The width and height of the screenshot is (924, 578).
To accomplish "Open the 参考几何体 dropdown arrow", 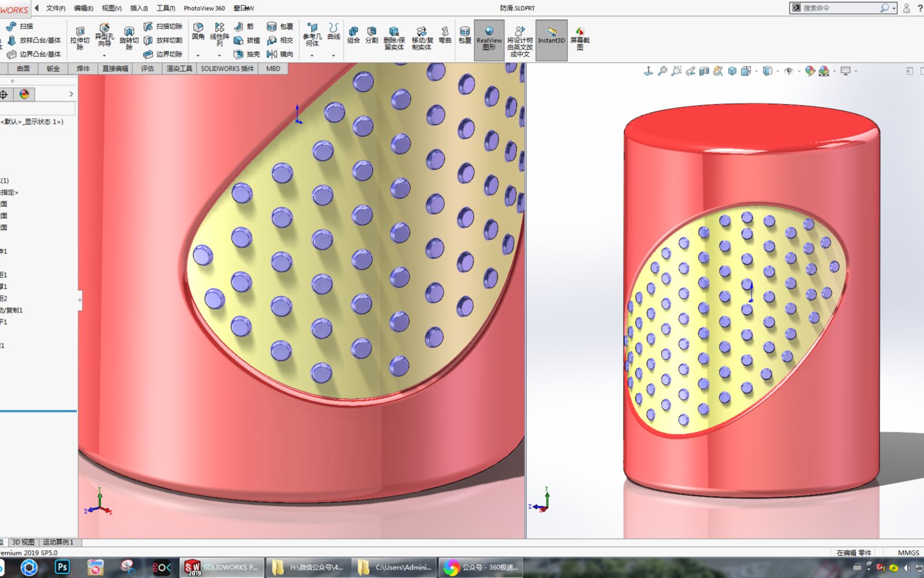I will click(x=312, y=55).
